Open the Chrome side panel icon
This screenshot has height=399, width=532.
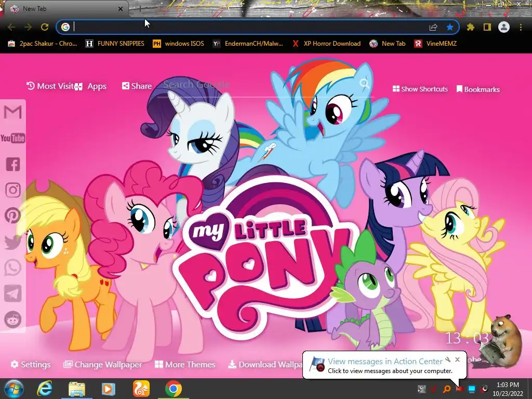487,27
